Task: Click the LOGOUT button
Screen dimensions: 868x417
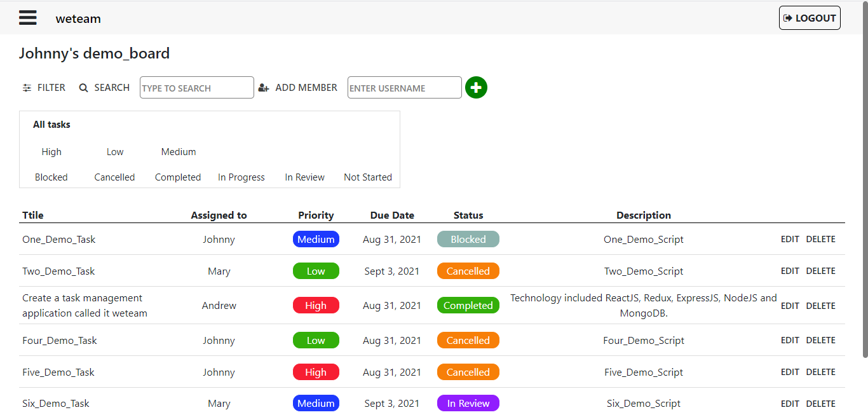Action: 810,18
